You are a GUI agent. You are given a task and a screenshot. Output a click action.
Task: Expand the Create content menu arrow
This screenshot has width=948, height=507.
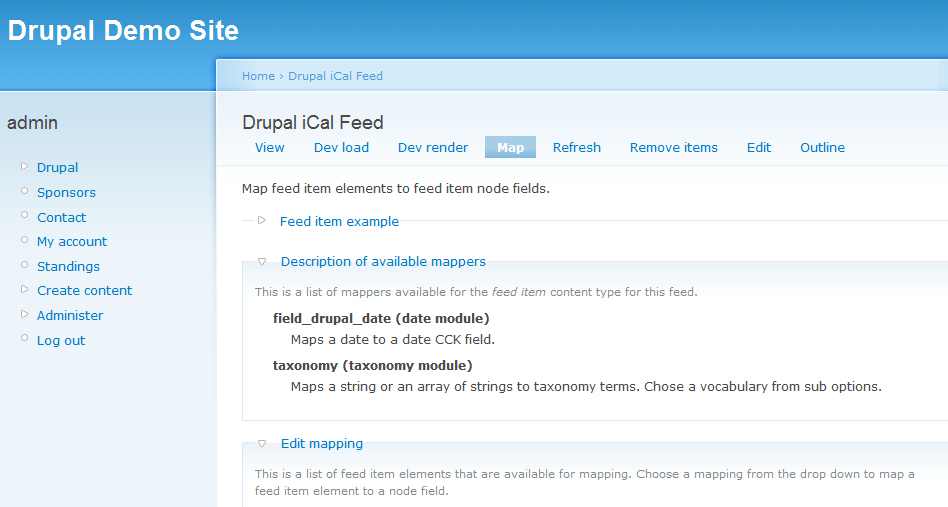(x=25, y=289)
